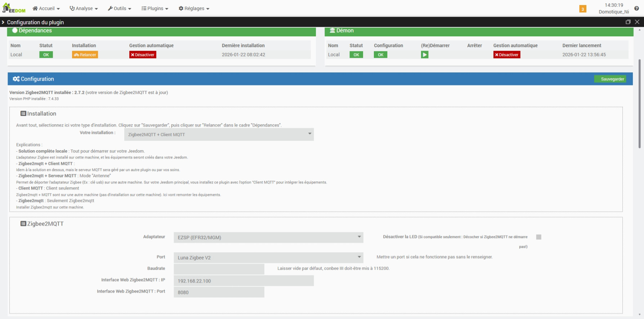This screenshot has width=644, height=319.
Task: Click the Dépendances OK status badge
Action: coord(46,55)
